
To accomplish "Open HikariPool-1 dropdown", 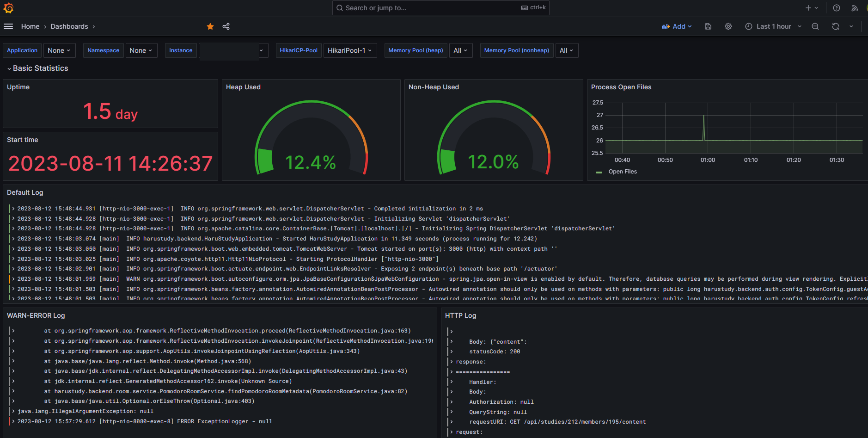I will [x=350, y=50].
